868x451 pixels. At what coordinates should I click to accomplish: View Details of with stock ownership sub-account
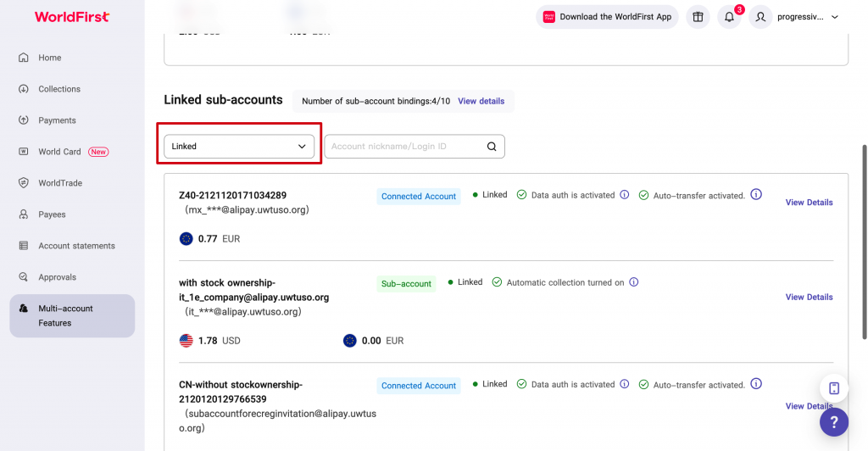tap(809, 298)
